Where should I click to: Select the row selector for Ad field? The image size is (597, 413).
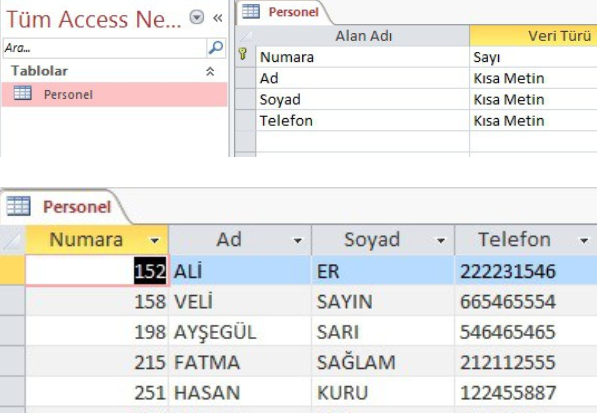pos(245,78)
